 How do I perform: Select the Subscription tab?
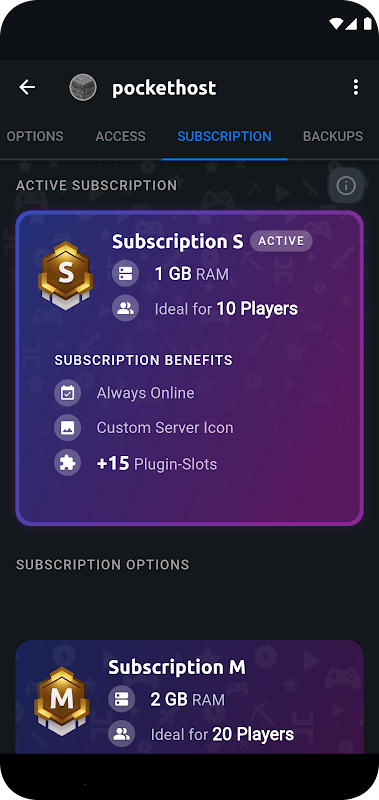pyautogui.click(x=224, y=136)
